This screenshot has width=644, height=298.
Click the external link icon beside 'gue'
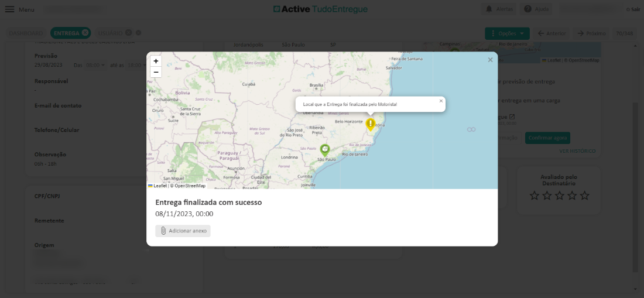(512, 117)
